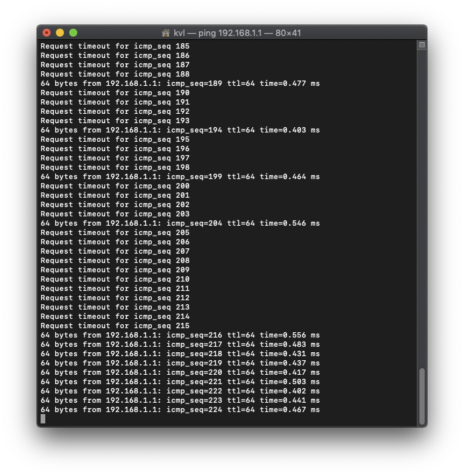This screenshot has height=476, width=464.
Task: Close the ping terminal window
Action: tap(47, 33)
